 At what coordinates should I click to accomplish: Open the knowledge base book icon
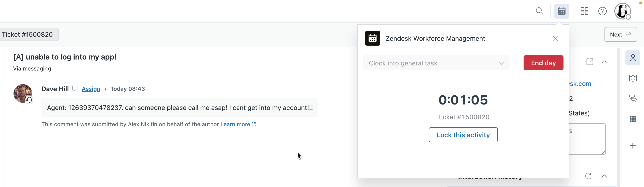[633, 78]
